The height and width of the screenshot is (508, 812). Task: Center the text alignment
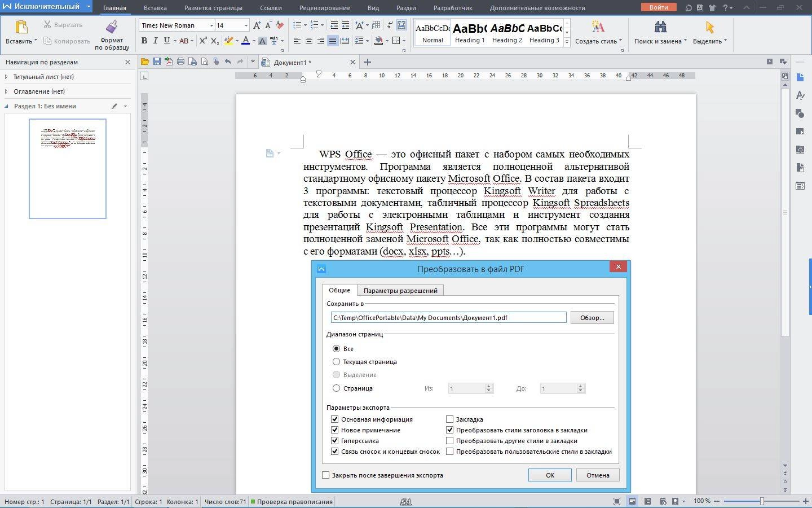pyautogui.click(x=309, y=41)
